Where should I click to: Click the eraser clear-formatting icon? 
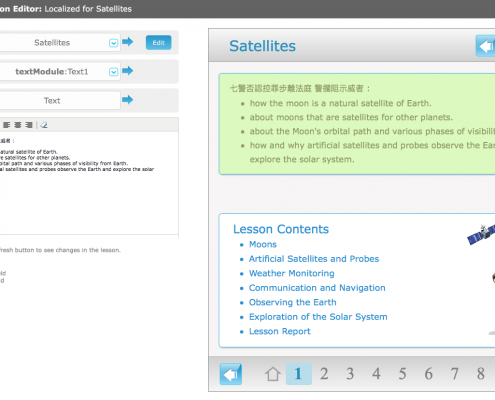(x=44, y=125)
